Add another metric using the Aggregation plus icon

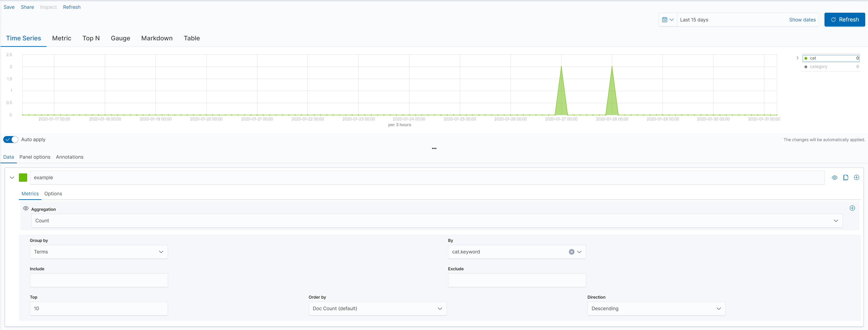click(853, 208)
